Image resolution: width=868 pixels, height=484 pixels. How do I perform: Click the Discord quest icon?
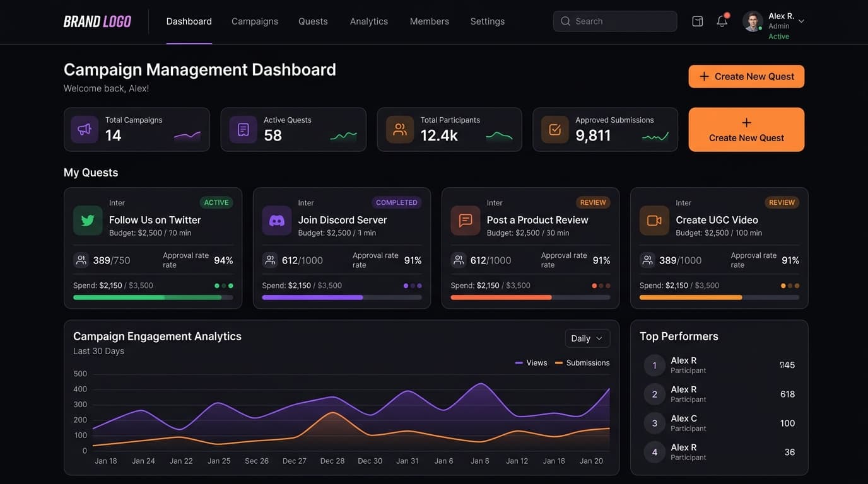click(277, 221)
